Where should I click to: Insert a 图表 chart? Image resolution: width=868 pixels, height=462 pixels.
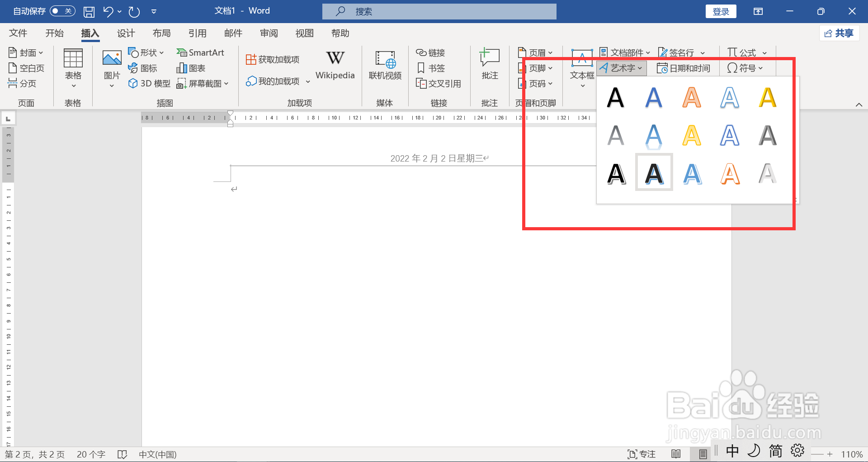[x=191, y=68]
